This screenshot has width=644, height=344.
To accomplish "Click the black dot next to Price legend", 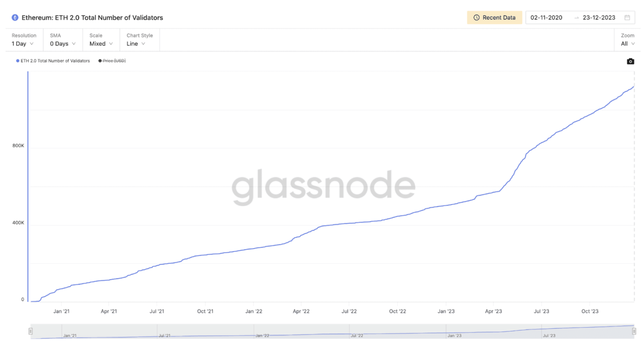I will click(x=100, y=61).
